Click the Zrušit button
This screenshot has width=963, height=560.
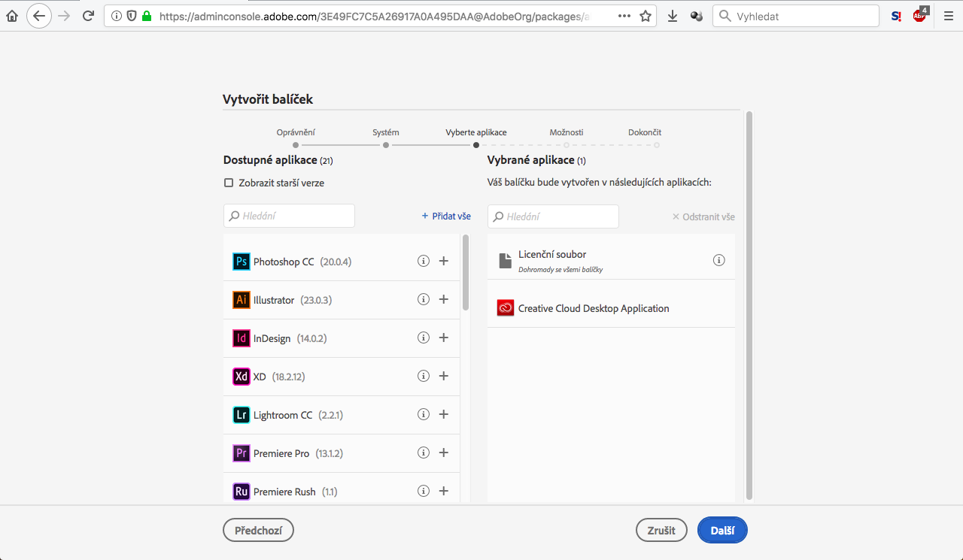[661, 530]
